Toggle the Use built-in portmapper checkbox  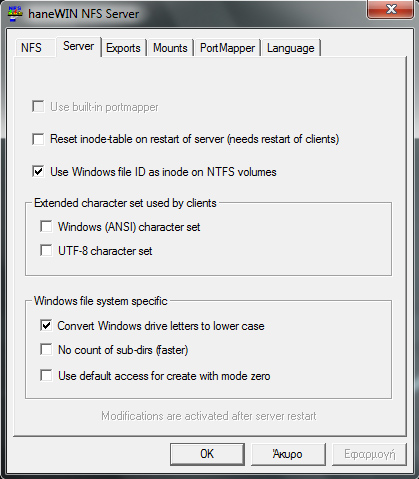(x=38, y=107)
